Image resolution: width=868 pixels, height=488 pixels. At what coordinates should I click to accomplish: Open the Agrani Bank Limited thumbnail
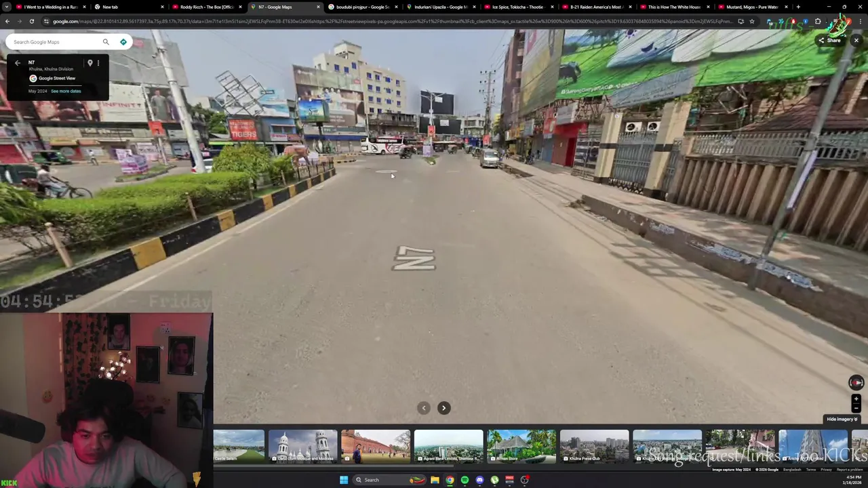click(448, 446)
